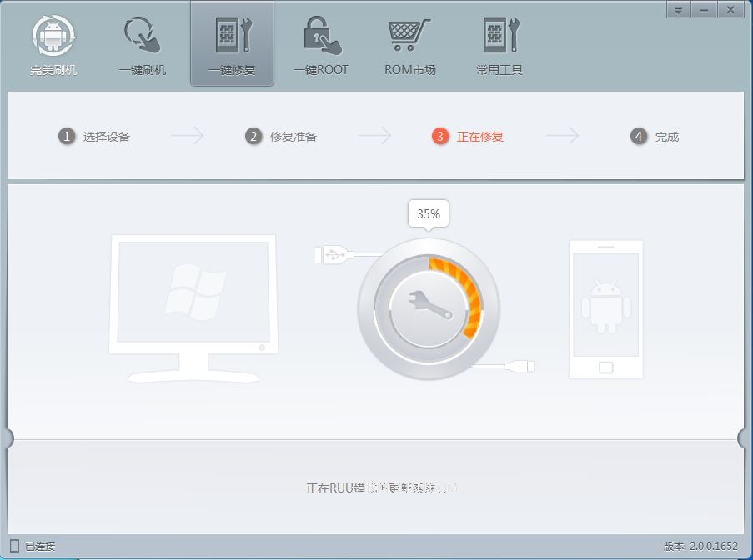Minimize the window using the dash button
Screen dimensions: 753x560
(705, 10)
